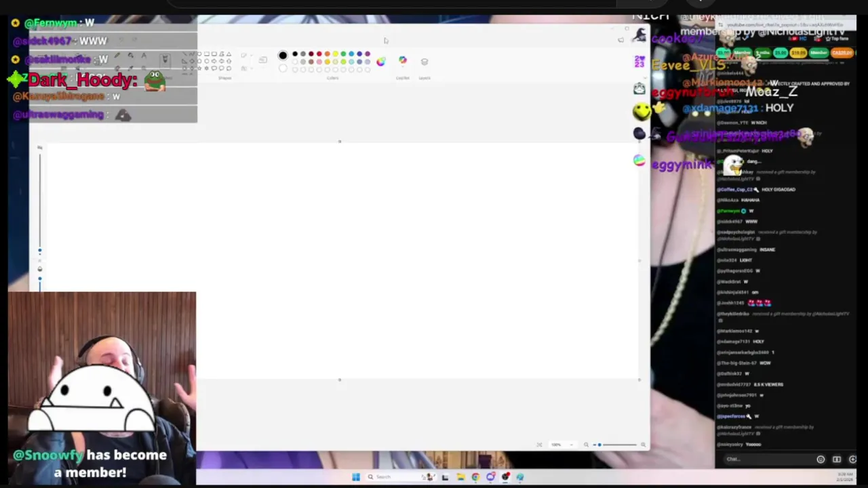Select the black primary color circle
868x488 pixels.
pos(283,55)
